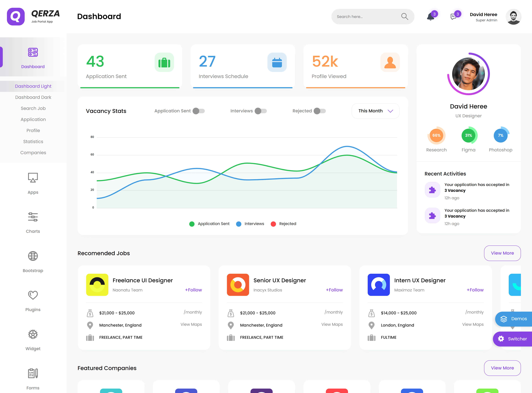The height and width of the screenshot is (393, 532).
Task: Follow the Freelance UI Designer job
Action: tap(193, 290)
